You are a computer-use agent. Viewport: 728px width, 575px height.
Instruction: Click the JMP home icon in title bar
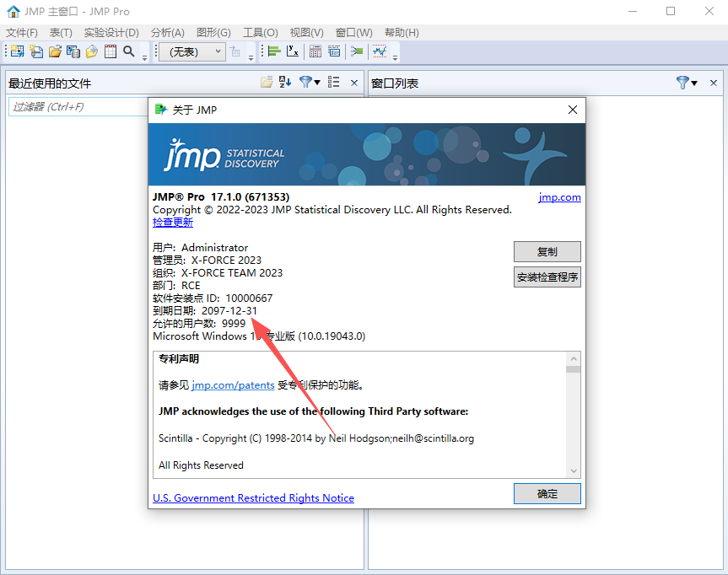point(13,11)
